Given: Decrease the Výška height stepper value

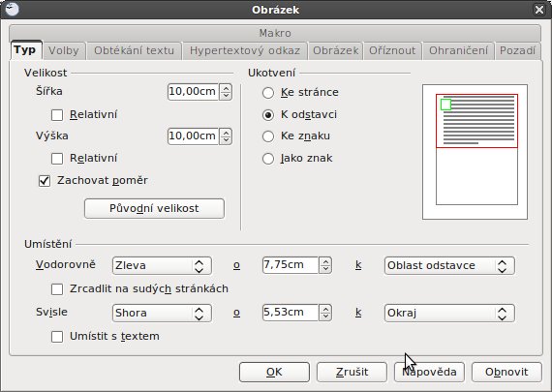Looking at the screenshot, I should tap(226, 140).
